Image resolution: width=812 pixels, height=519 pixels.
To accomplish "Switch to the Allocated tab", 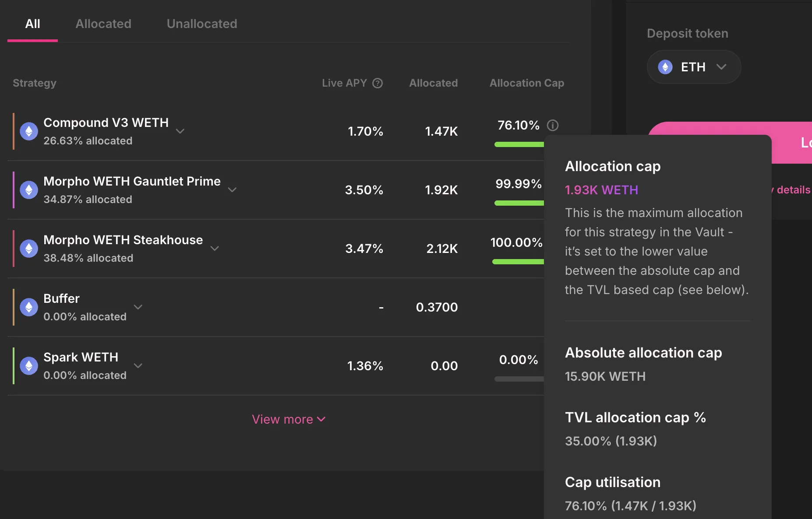I will (x=103, y=24).
